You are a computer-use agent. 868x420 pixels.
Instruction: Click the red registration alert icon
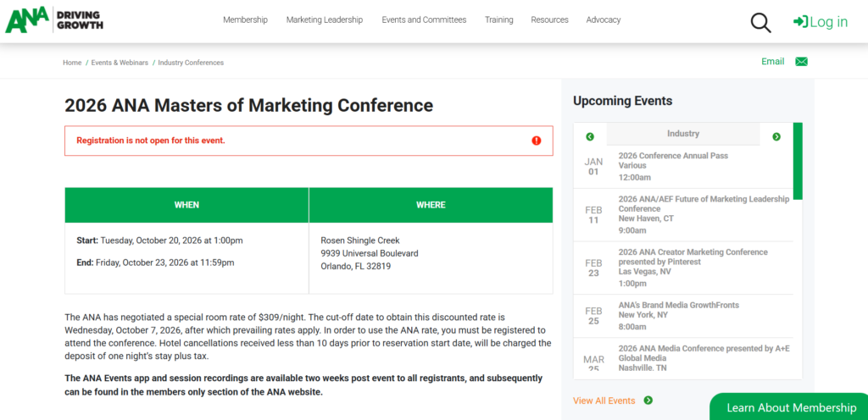[537, 141]
